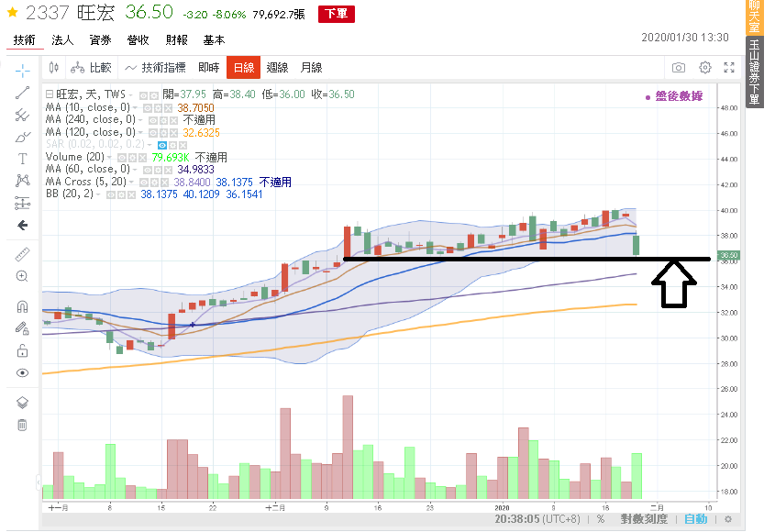Expand MA (120, close, 0) dropdown arrow
775x532 pixels.
point(141,132)
